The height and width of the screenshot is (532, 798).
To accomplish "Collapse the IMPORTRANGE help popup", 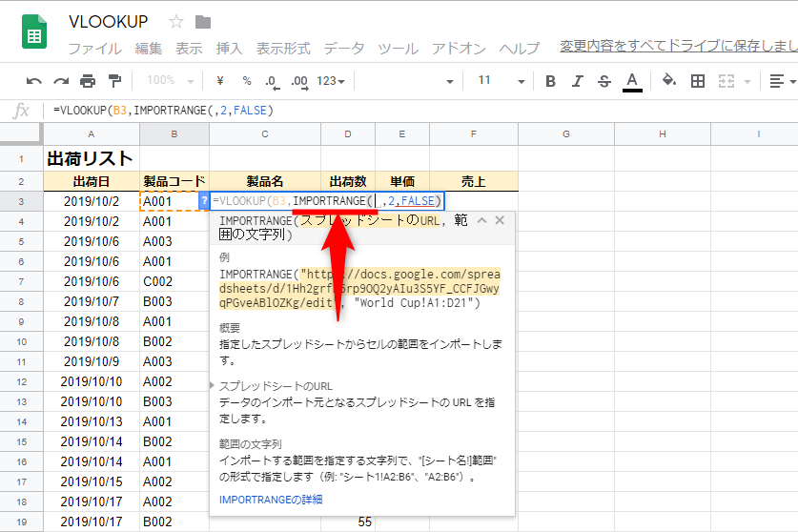I will [x=482, y=220].
